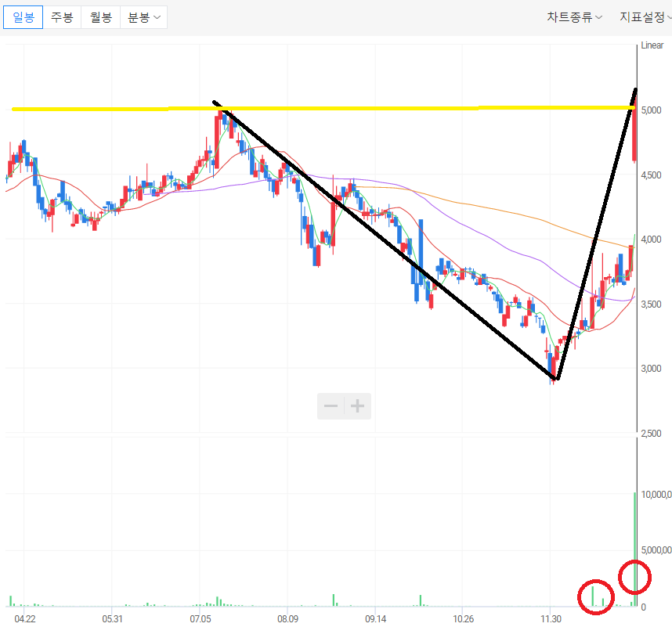Open the 지표설정 indicator settings dropdown
Screen dimensions: 672x627
645,17
